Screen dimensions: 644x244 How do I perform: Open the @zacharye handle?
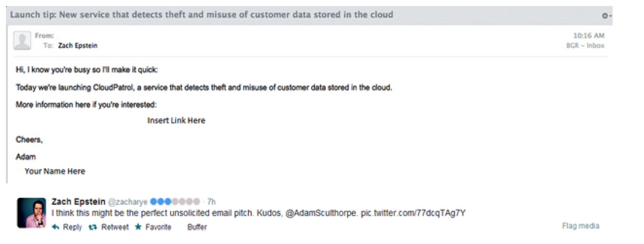click(x=128, y=201)
